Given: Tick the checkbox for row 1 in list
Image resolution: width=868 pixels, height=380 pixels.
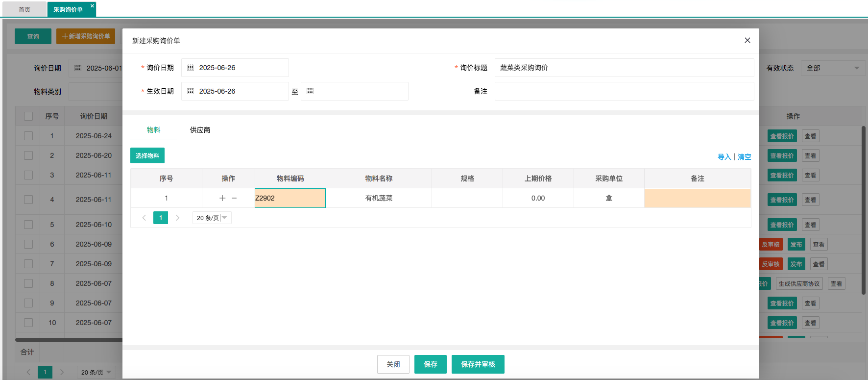Looking at the screenshot, I should [x=28, y=136].
